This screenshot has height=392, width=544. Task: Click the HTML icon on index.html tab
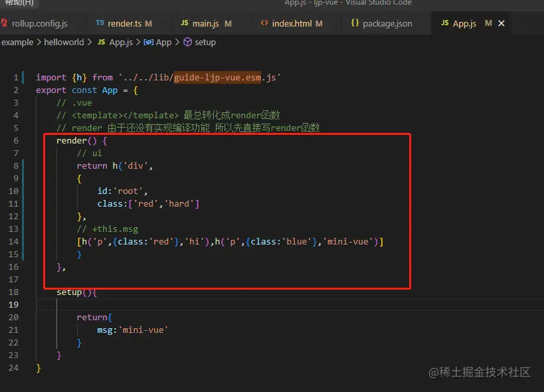264,23
